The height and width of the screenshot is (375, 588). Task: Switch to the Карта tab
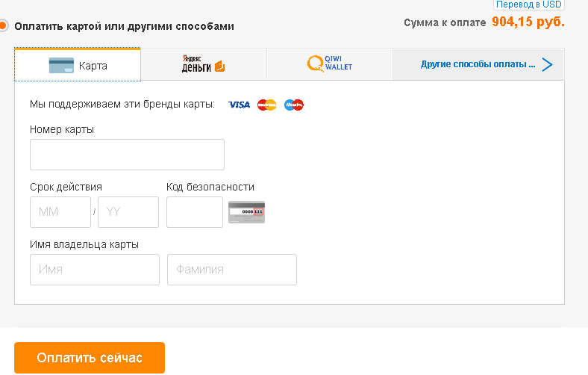click(x=78, y=64)
